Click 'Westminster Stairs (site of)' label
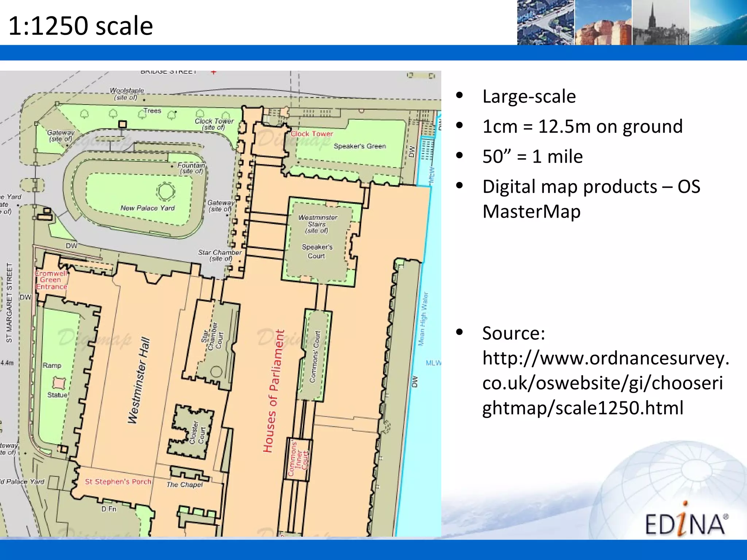This screenshot has height=560, width=747. [318, 224]
